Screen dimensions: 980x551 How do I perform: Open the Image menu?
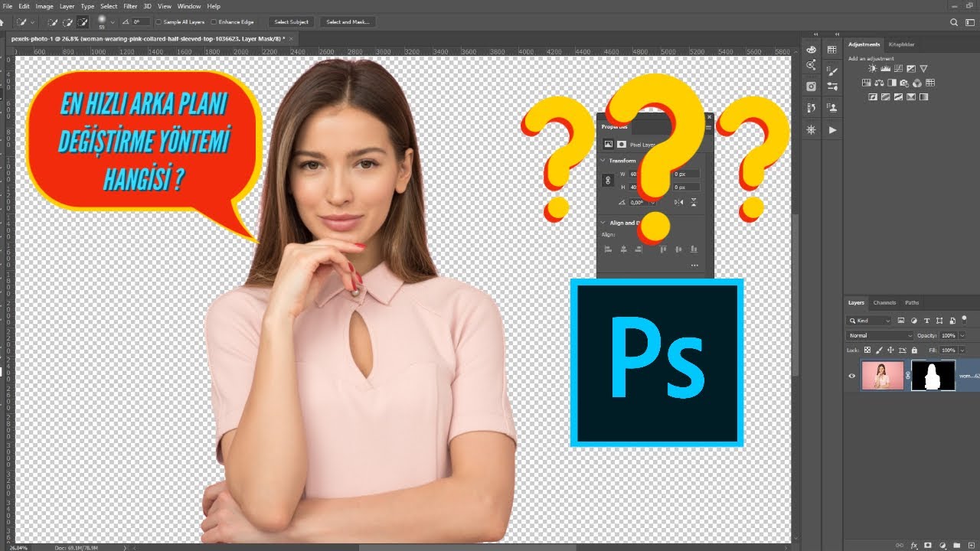click(x=45, y=6)
